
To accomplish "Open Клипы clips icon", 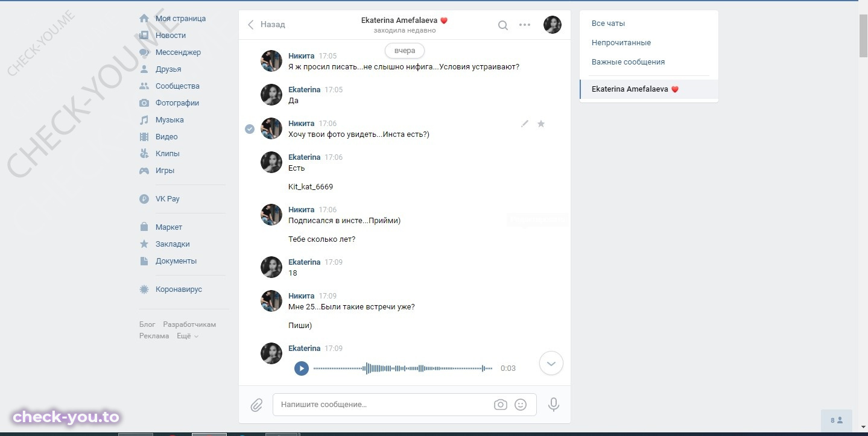I will [x=144, y=154].
